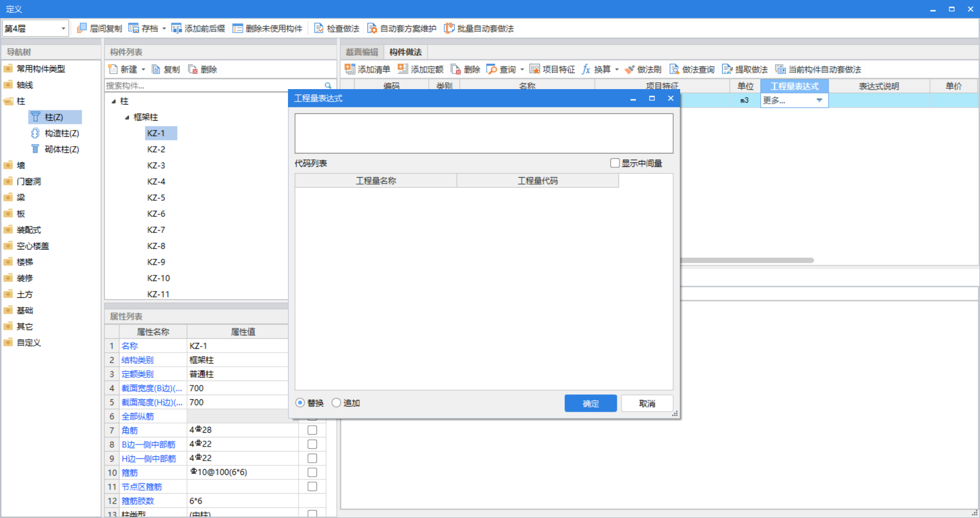Click 删除 icon in 构件做法 toolbar
980x518 pixels.
(x=456, y=69)
